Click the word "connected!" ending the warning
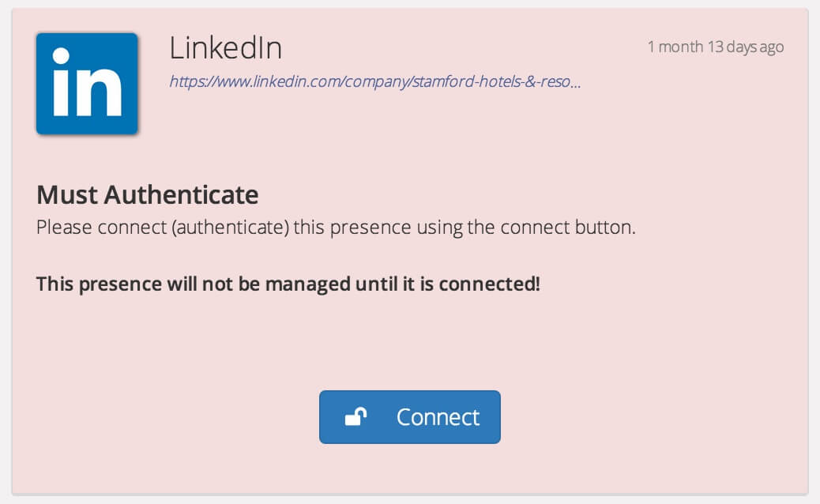Image resolution: width=820 pixels, height=504 pixels. 489,284
